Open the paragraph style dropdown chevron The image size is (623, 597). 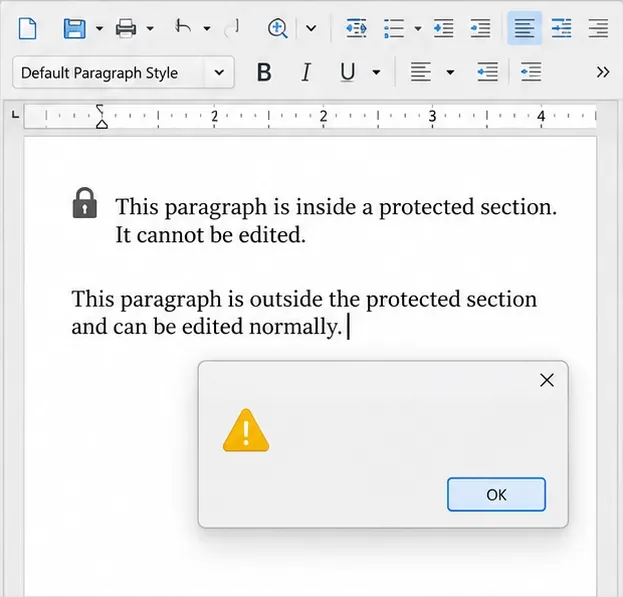(x=219, y=73)
